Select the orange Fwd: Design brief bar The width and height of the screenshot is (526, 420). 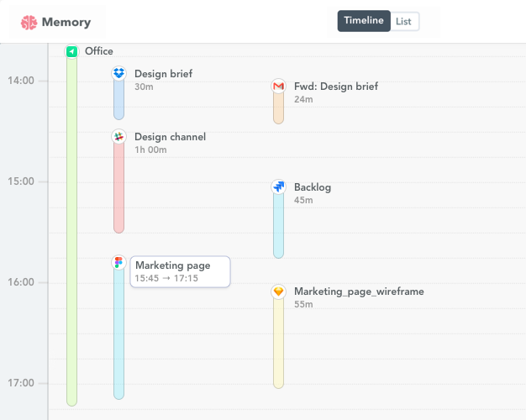pos(278,110)
